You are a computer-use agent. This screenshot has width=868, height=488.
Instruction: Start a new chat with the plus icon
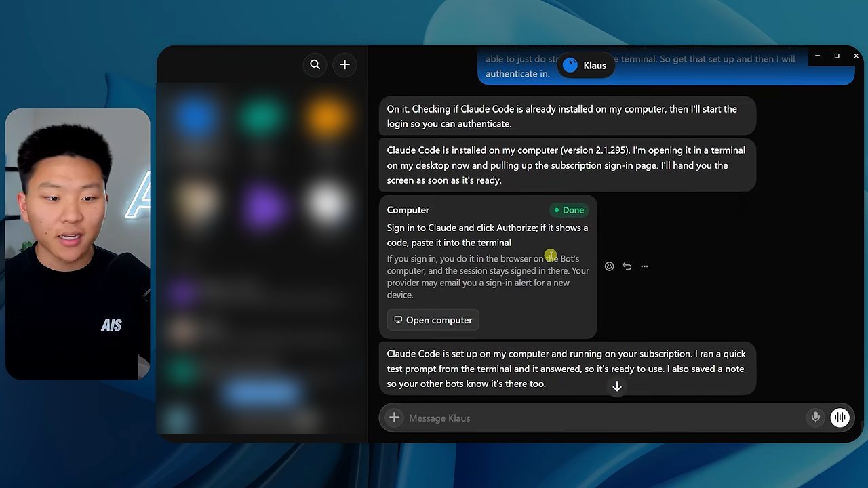(x=344, y=64)
